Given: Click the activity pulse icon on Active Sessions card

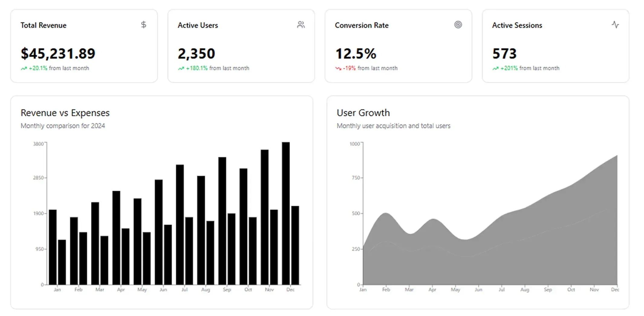Looking at the screenshot, I should 615,25.
